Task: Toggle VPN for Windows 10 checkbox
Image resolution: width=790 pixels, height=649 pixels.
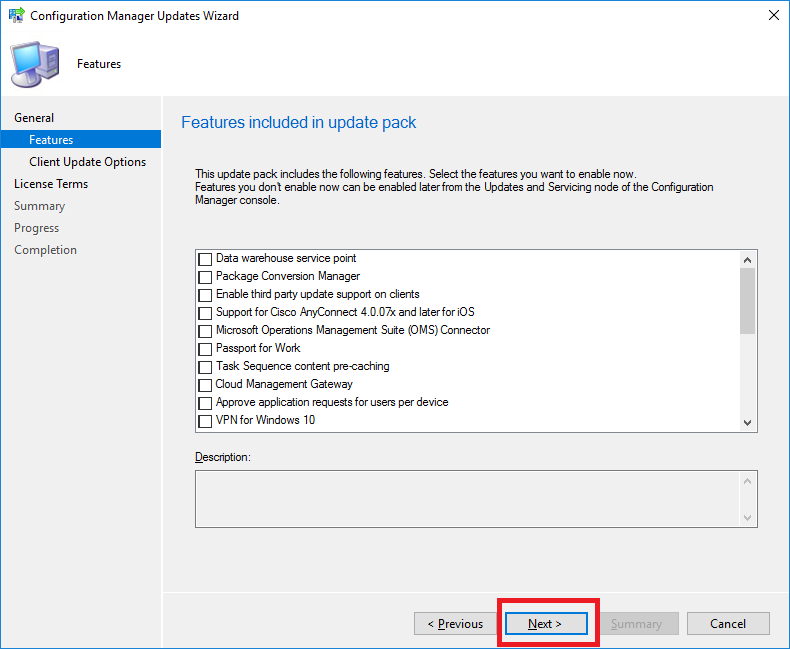Action: click(x=205, y=421)
